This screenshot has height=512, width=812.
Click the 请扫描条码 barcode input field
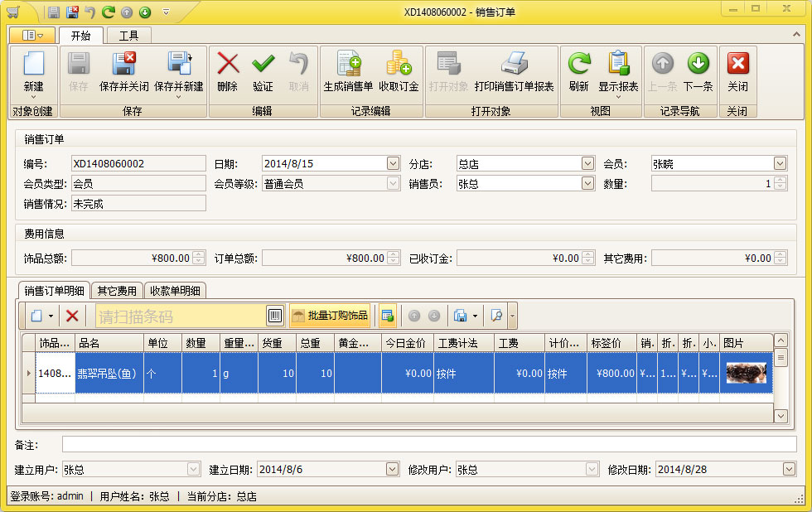tap(181, 316)
